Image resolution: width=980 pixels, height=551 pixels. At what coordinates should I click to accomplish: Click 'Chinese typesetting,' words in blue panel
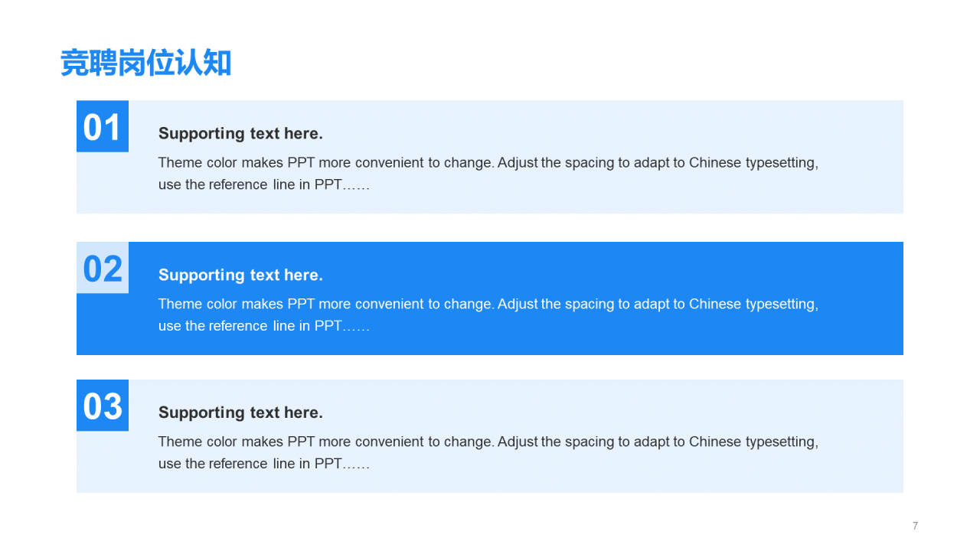click(753, 304)
